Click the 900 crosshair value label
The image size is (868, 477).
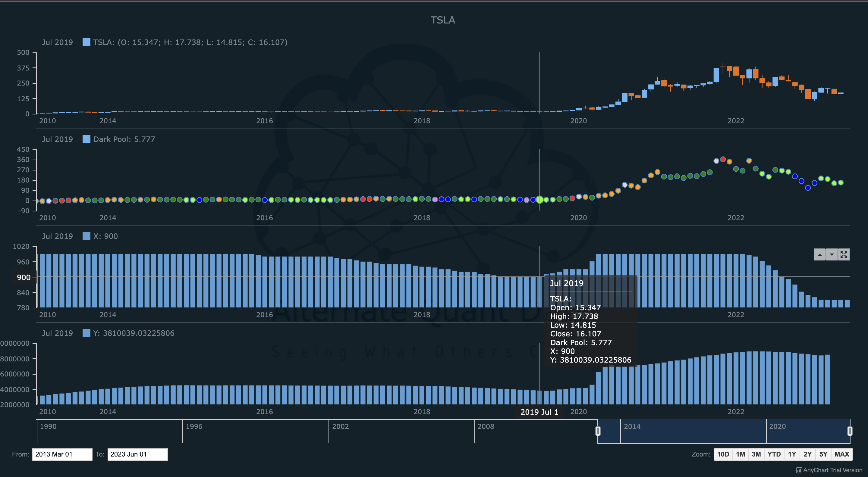point(24,277)
